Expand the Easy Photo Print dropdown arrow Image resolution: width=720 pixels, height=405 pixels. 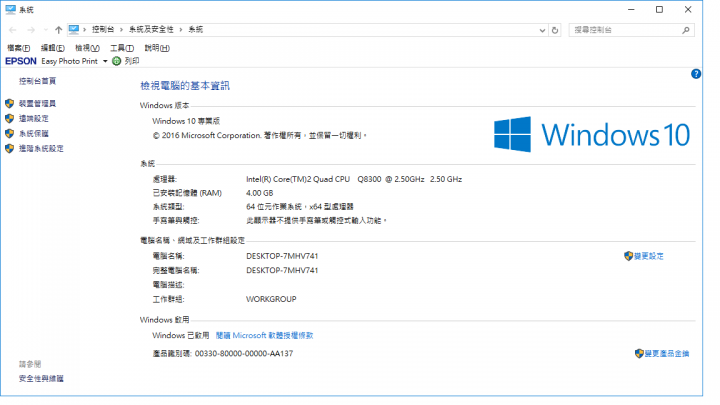tap(105, 61)
